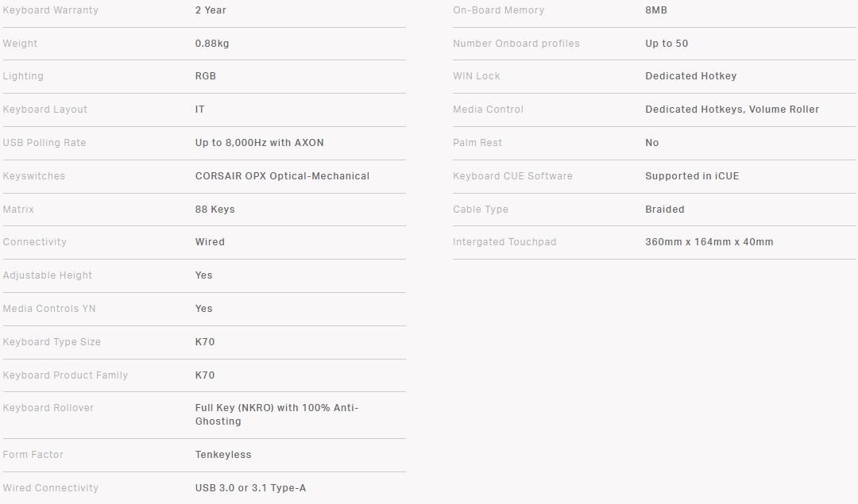Click the 0.88kg weight value
Screen dimensions: 858x504
point(212,44)
